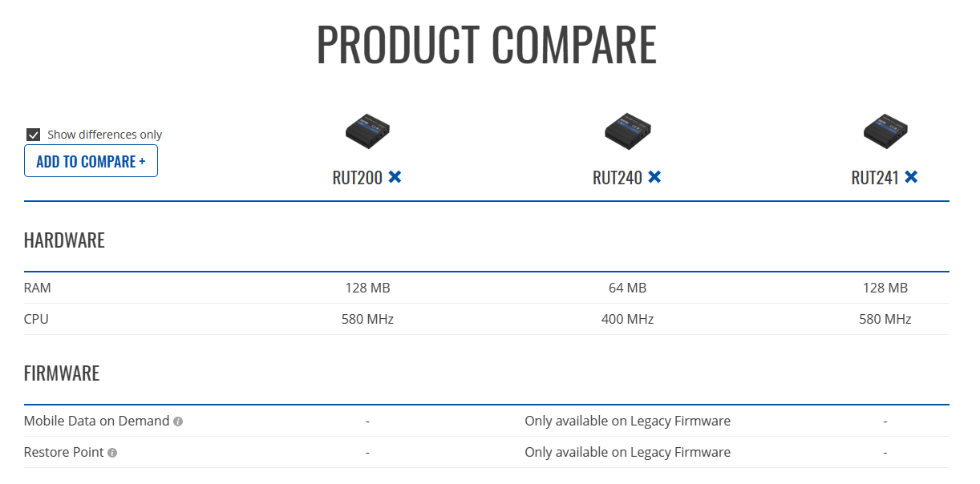Remove RUT241 from the comparison
Screen dimensions: 980x484
click(x=911, y=177)
